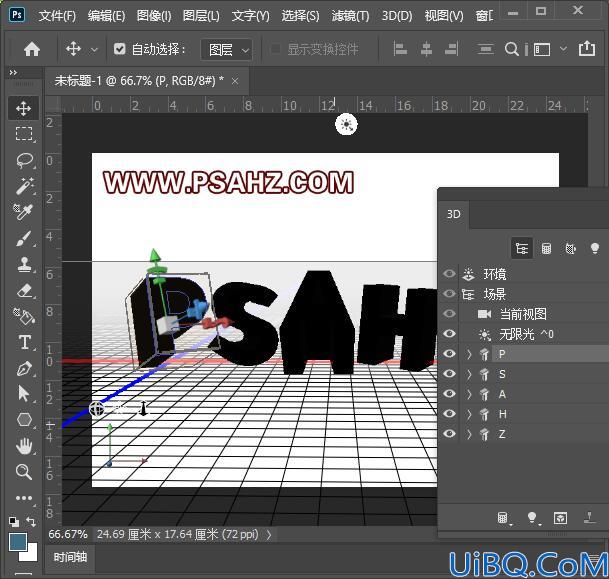
Task: Open the 滤镜(T) menu
Action: 350,16
